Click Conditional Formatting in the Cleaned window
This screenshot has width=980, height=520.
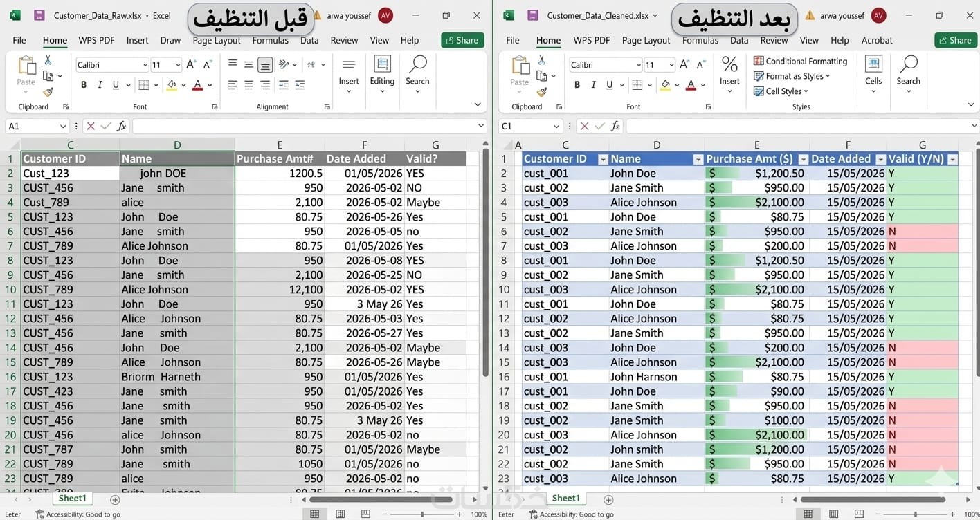coord(800,61)
